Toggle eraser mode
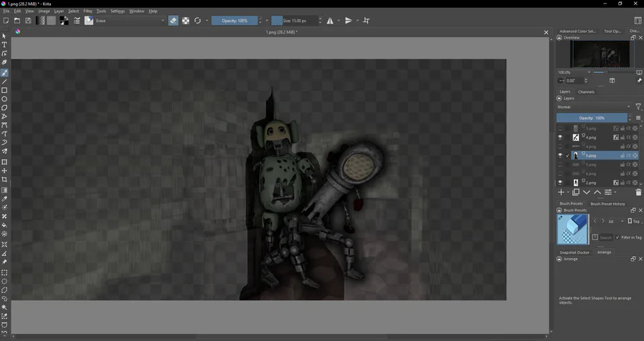 [173, 21]
